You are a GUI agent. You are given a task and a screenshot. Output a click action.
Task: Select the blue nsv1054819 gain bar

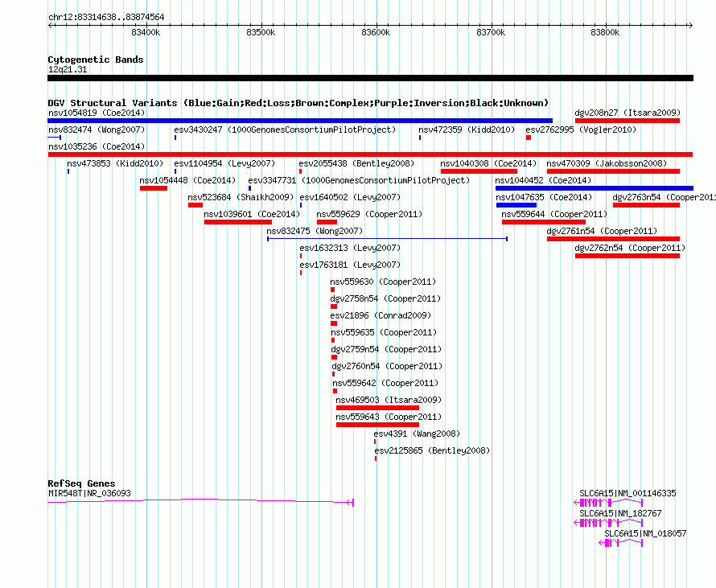tap(300, 121)
